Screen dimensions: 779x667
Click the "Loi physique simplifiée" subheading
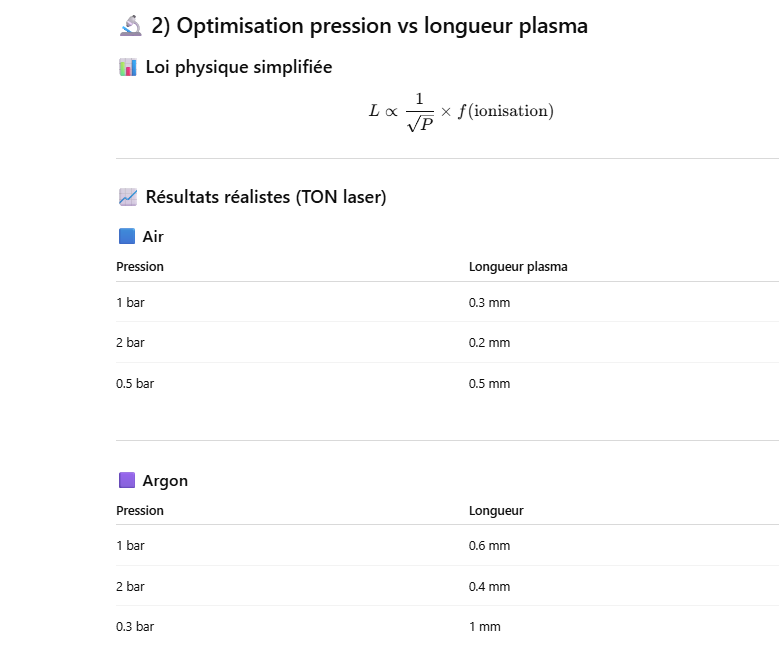[239, 68]
